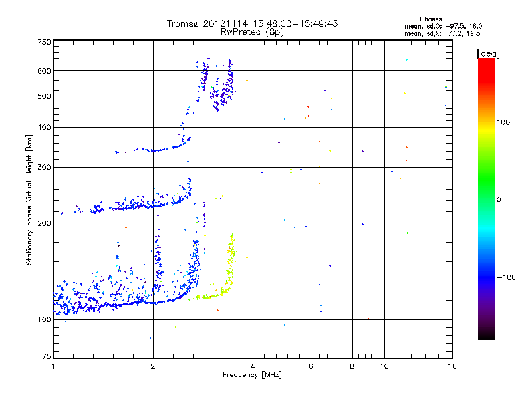Click the "6" frequency tick label
Viewport: 532px width, 399px height.
pos(311,366)
